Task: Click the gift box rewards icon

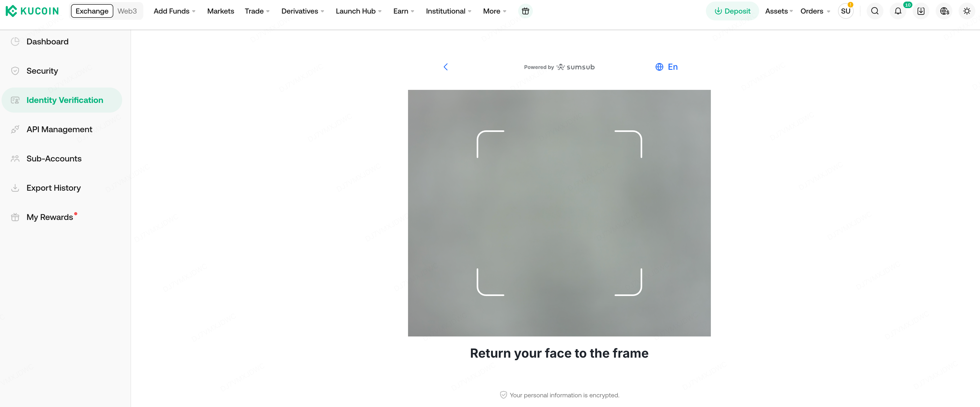Action: (x=525, y=11)
